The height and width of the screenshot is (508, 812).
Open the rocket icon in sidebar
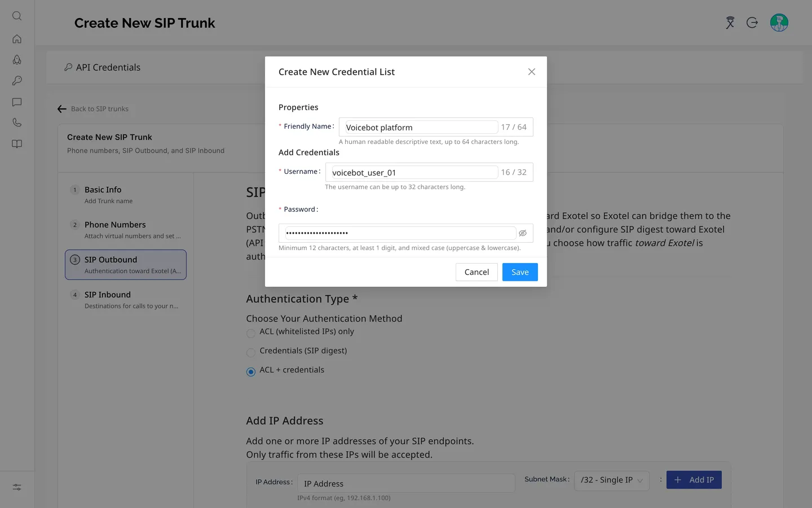17,60
